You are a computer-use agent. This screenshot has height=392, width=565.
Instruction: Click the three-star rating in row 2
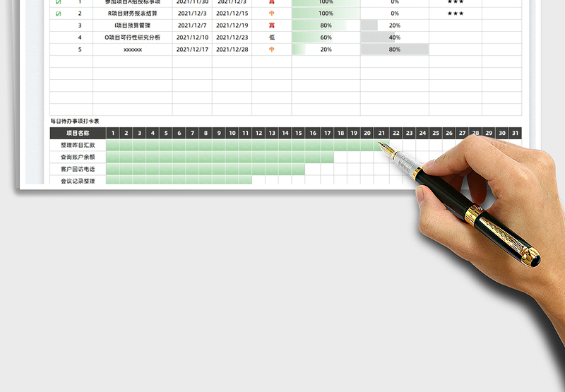pyautogui.click(x=456, y=13)
